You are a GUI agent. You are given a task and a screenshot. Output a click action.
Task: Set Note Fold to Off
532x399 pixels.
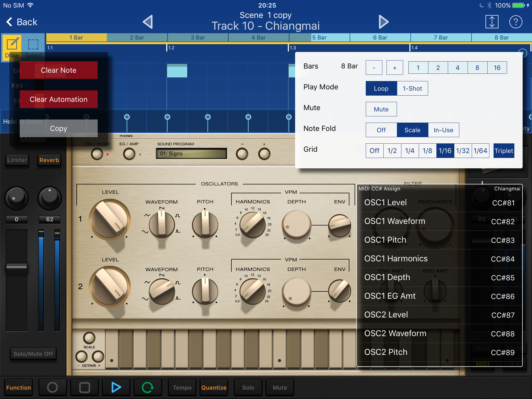pos(381,130)
